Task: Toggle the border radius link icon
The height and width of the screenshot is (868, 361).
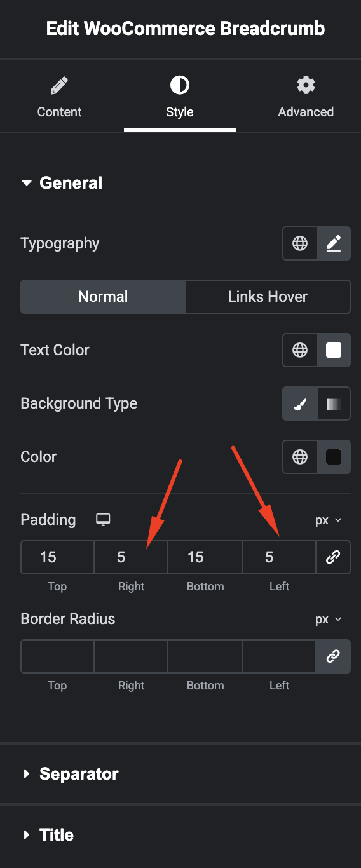Action: pos(333,656)
